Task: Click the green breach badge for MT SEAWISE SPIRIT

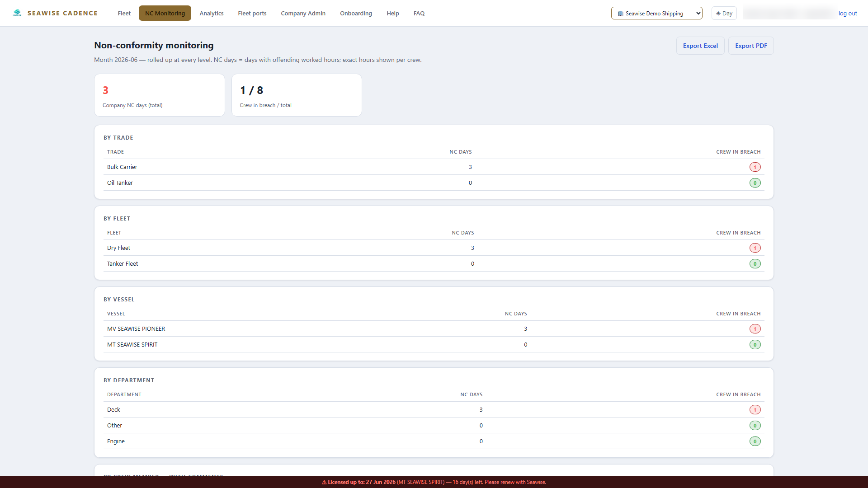Action: 755,344
